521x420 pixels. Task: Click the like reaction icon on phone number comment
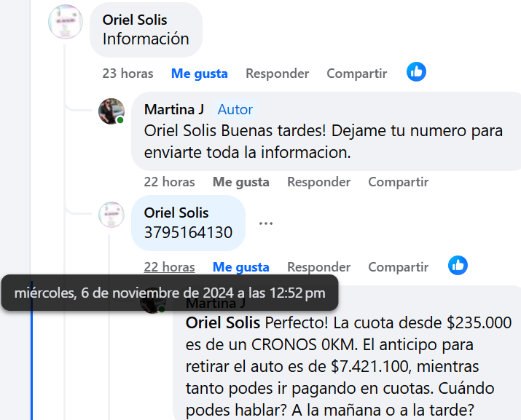coord(458,266)
